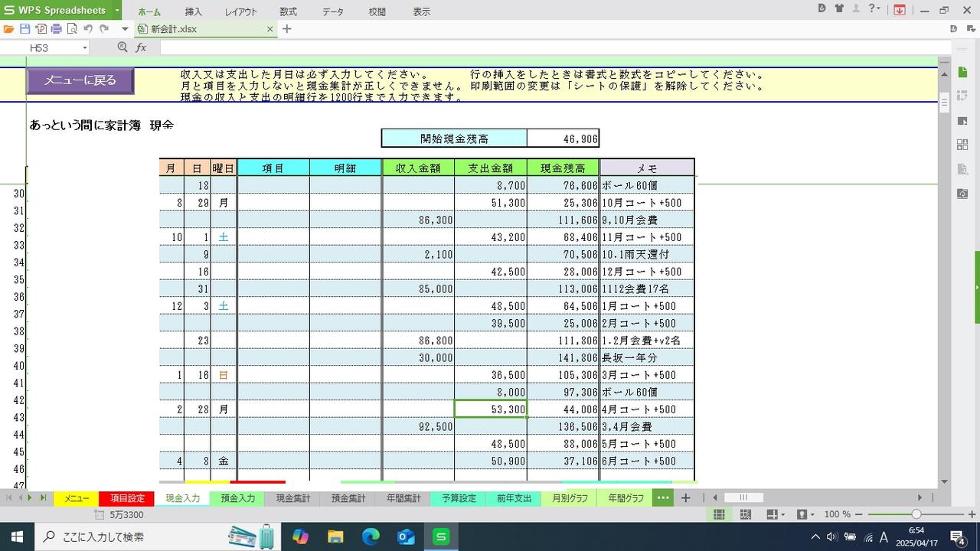Open the help question mark dropdown
980x551 pixels.
click(874, 9)
